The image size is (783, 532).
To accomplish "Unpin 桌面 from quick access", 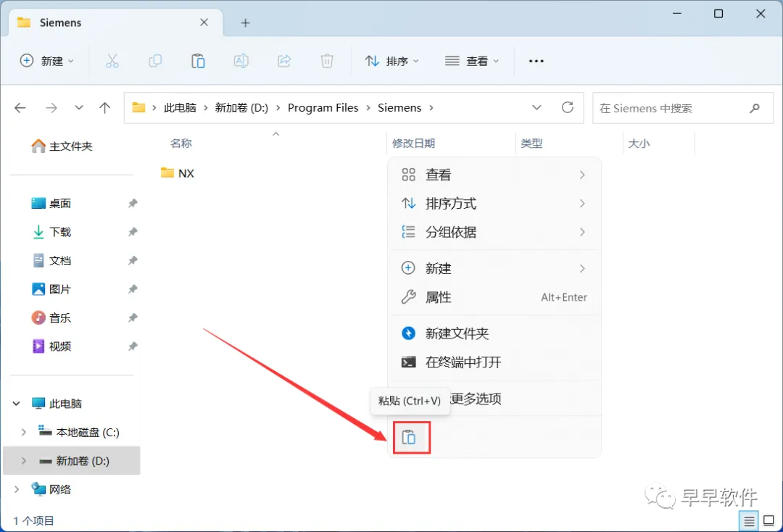I will (133, 203).
